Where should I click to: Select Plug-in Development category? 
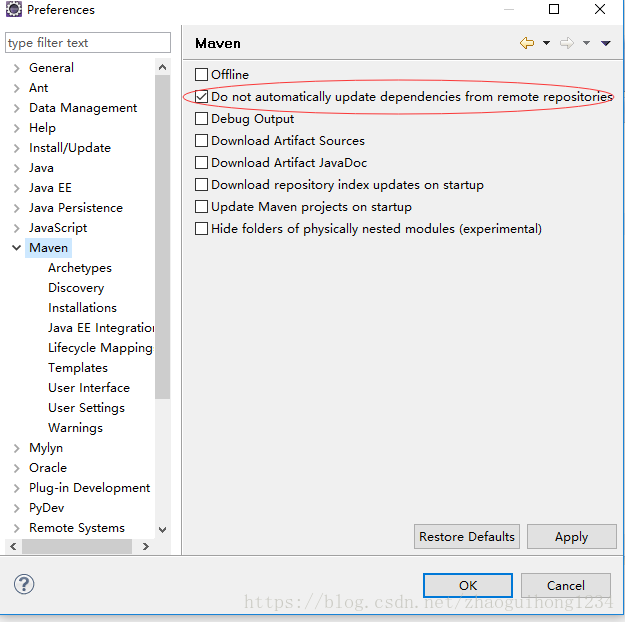coord(89,488)
